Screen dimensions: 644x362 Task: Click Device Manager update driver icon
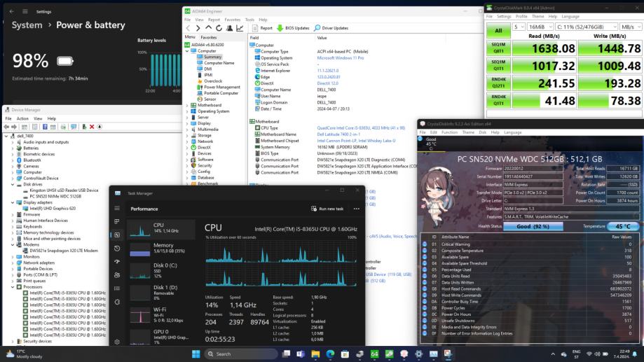pos(84,127)
